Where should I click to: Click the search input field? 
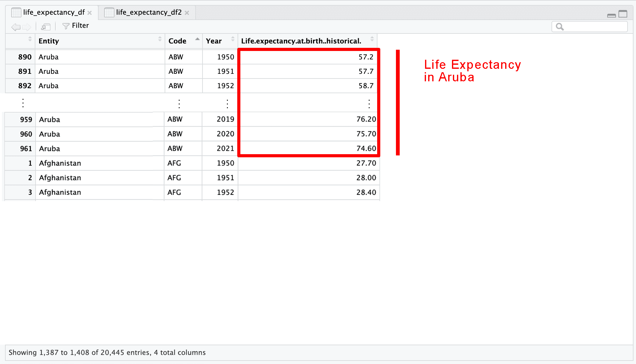(595, 27)
